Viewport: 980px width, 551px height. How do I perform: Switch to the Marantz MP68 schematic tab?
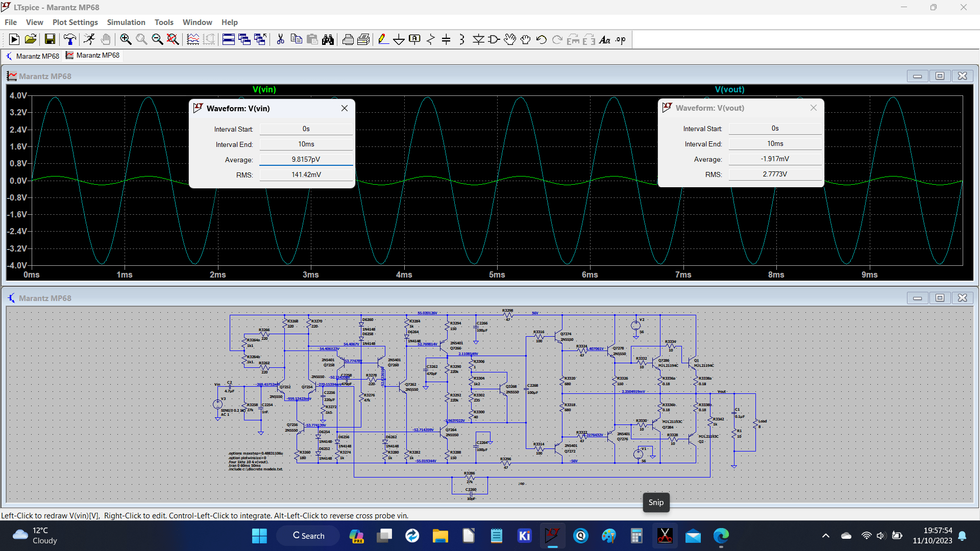33,56
